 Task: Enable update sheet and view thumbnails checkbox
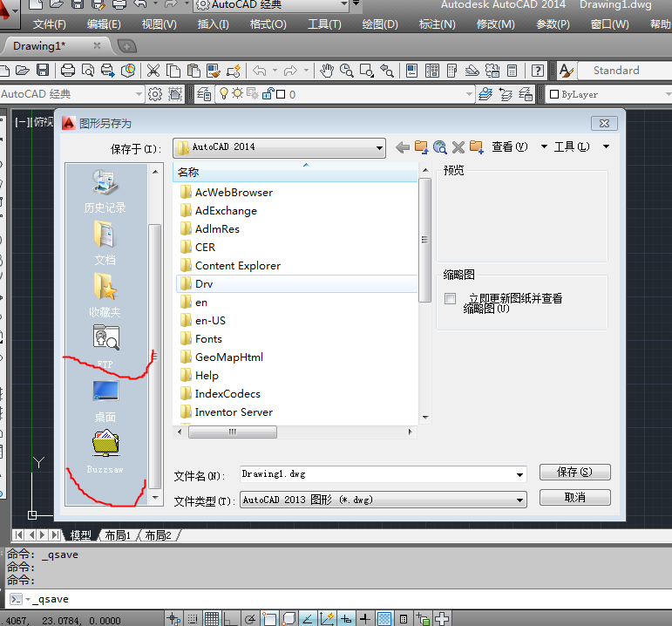[x=450, y=298]
